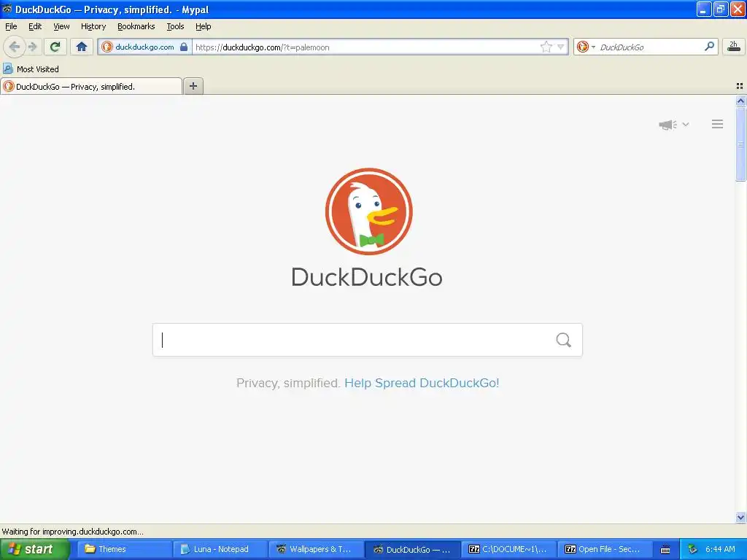This screenshot has width=747, height=560.
Task: Focus the address bar URL field
Action: (366, 47)
